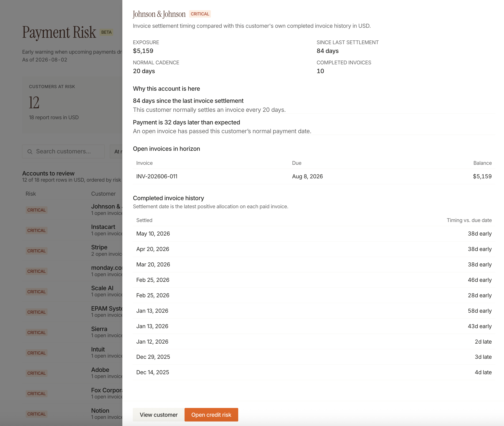Click the 4d late timing value
This screenshot has height=426, width=504.
(483, 372)
